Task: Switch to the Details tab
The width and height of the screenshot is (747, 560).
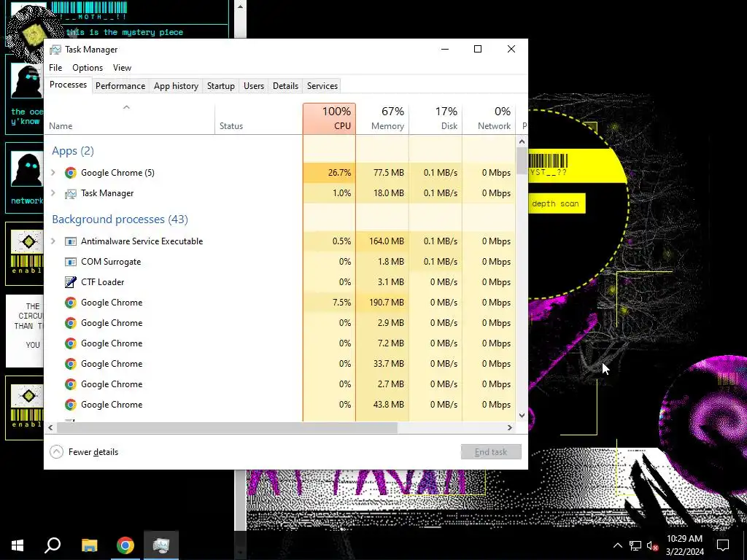Action: pos(285,86)
